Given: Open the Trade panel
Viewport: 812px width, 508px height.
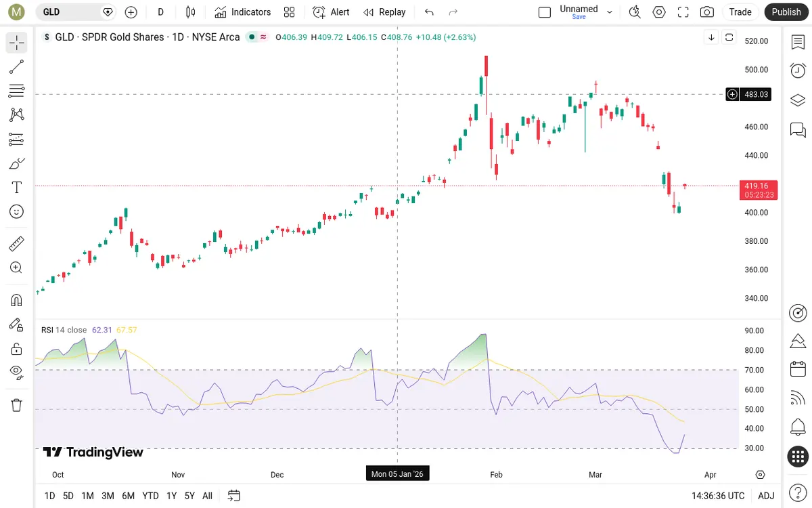Looking at the screenshot, I should [740, 12].
